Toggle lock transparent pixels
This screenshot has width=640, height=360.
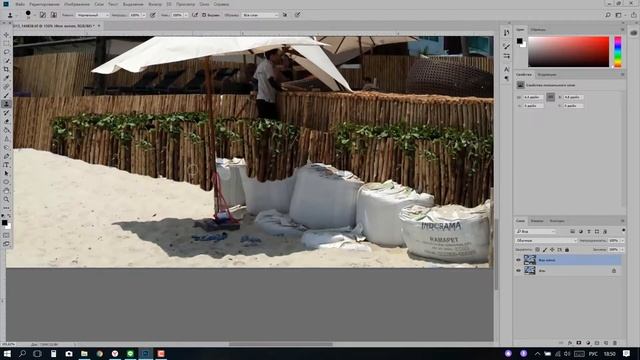537,249
